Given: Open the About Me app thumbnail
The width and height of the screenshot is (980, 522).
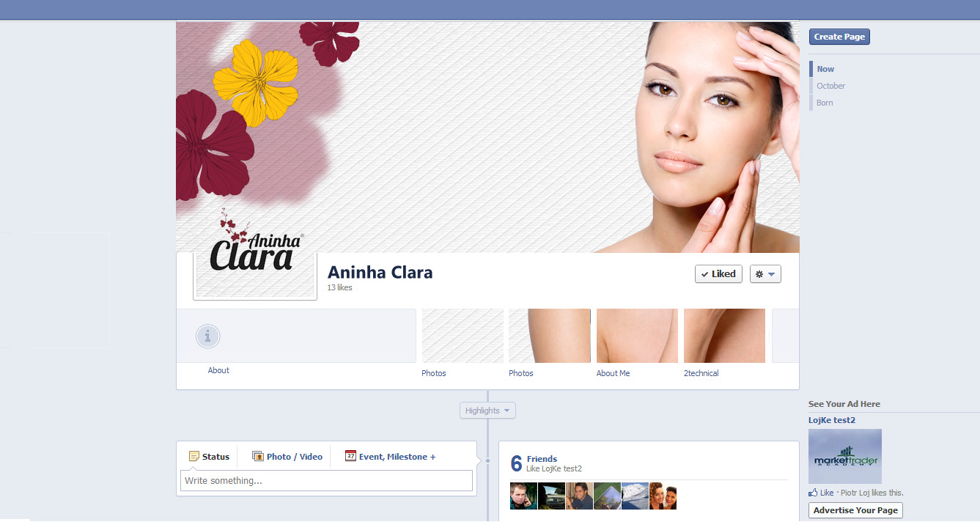Looking at the screenshot, I should tap(637, 336).
